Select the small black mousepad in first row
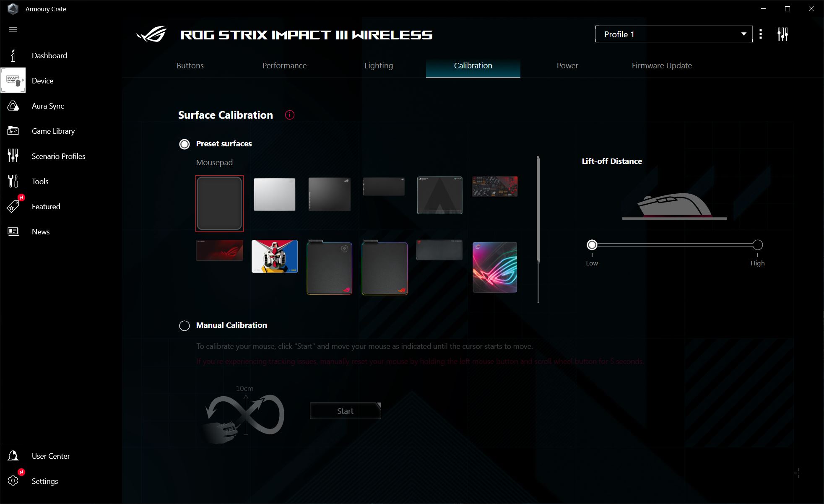 tap(384, 186)
